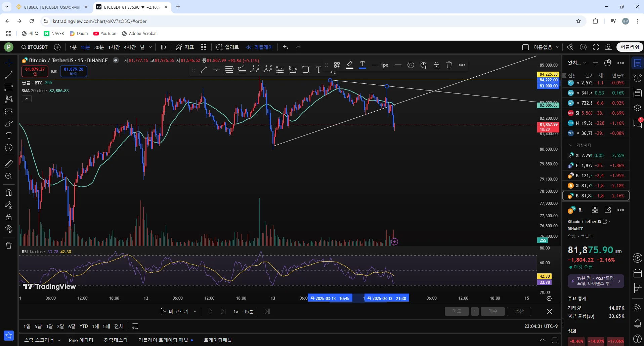Open the 트레이딩패널 tab

tap(218, 340)
